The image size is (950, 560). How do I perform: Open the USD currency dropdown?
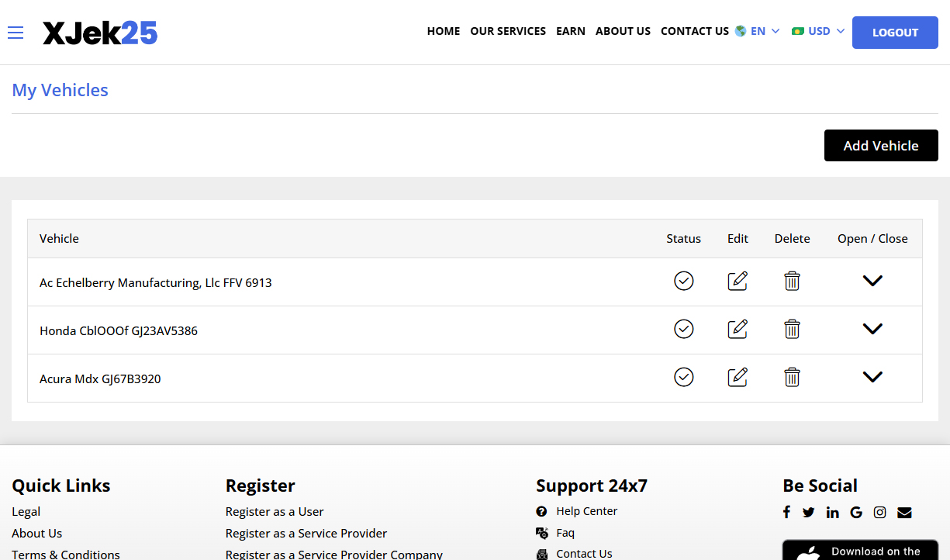point(818,32)
